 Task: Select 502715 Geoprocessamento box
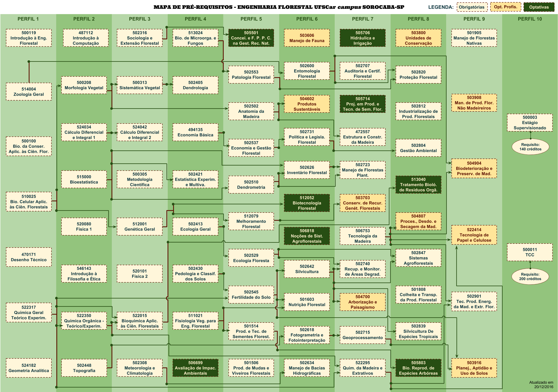coord(363,335)
